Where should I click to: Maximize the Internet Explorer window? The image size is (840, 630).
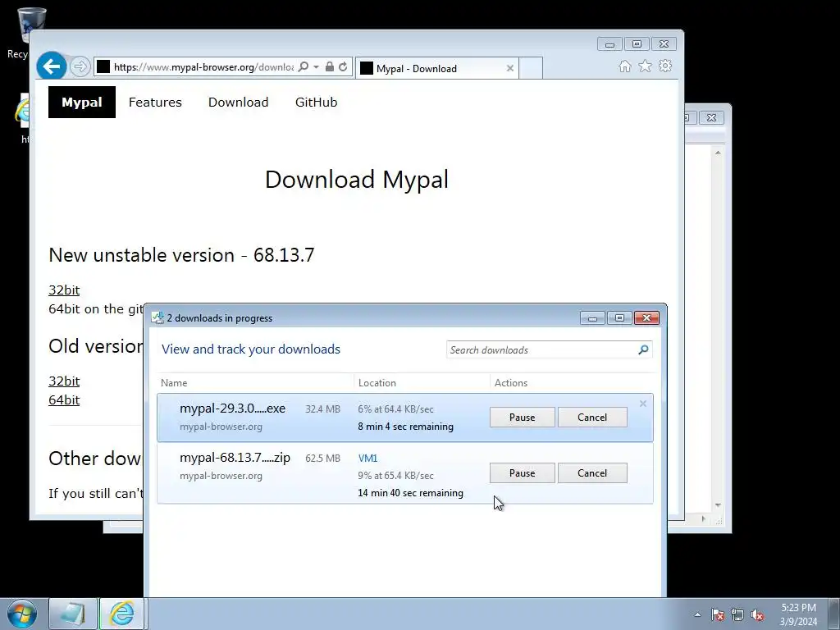[637, 44]
